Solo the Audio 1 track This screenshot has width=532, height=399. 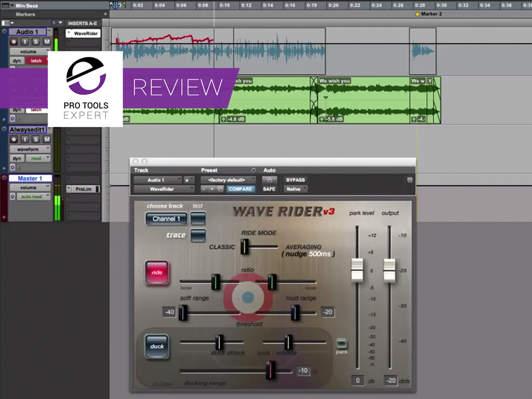[x=35, y=42]
